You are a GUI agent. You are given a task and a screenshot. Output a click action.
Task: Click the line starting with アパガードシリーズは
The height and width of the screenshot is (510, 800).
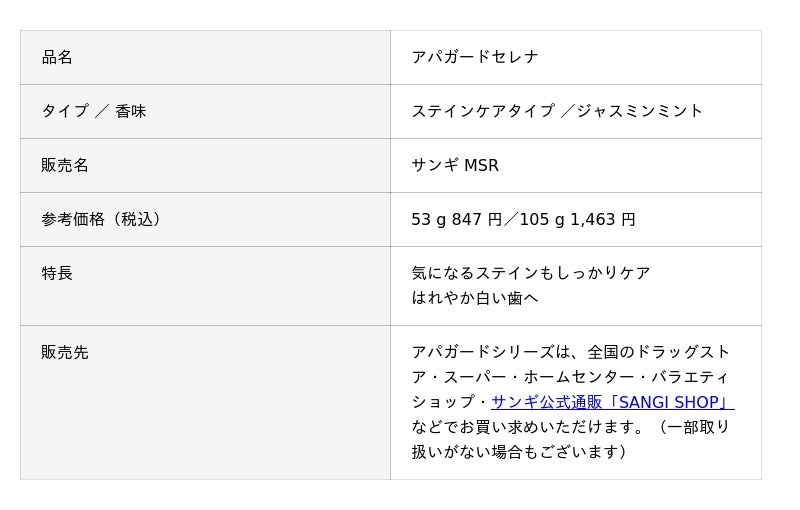[571, 352]
